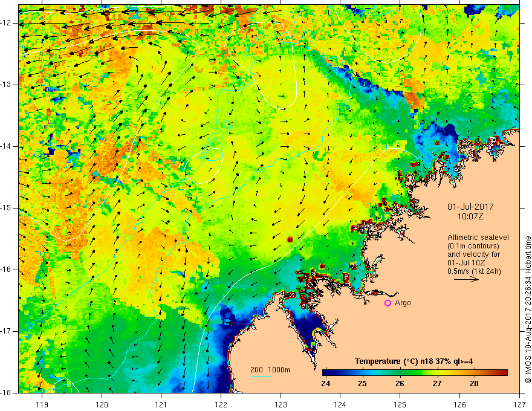Click the 'Altimetric sealevel' legend text

478,238
